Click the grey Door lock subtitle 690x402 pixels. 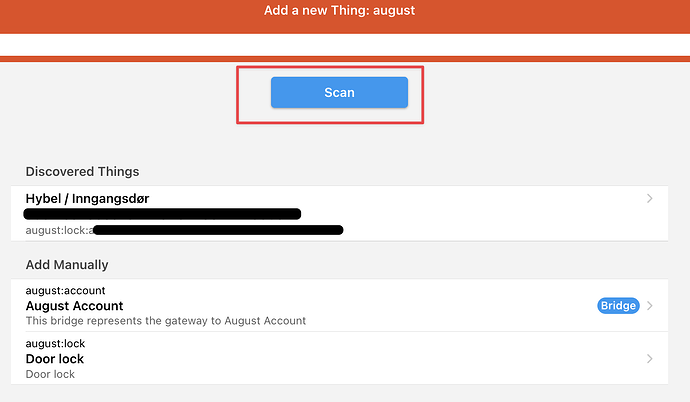tap(50, 374)
